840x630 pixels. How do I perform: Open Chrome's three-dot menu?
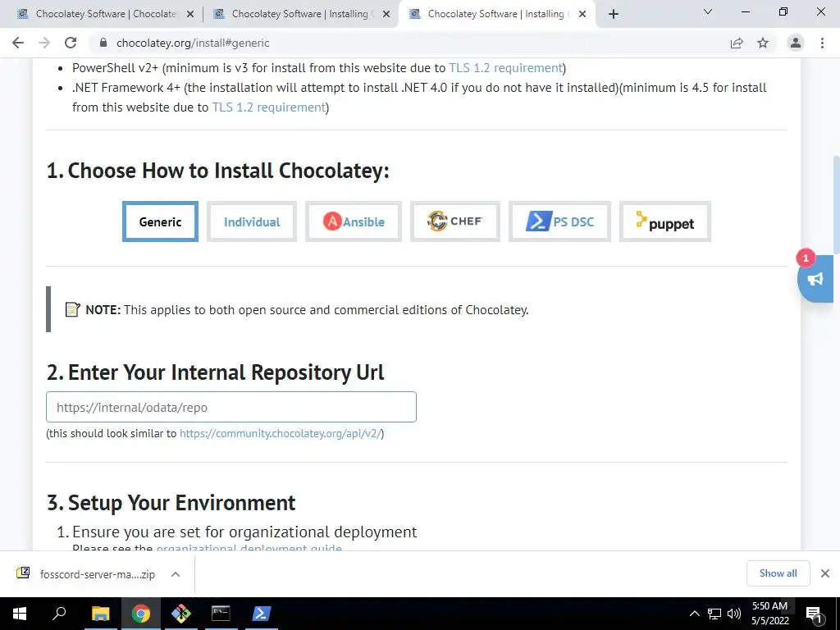tap(822, 43)
